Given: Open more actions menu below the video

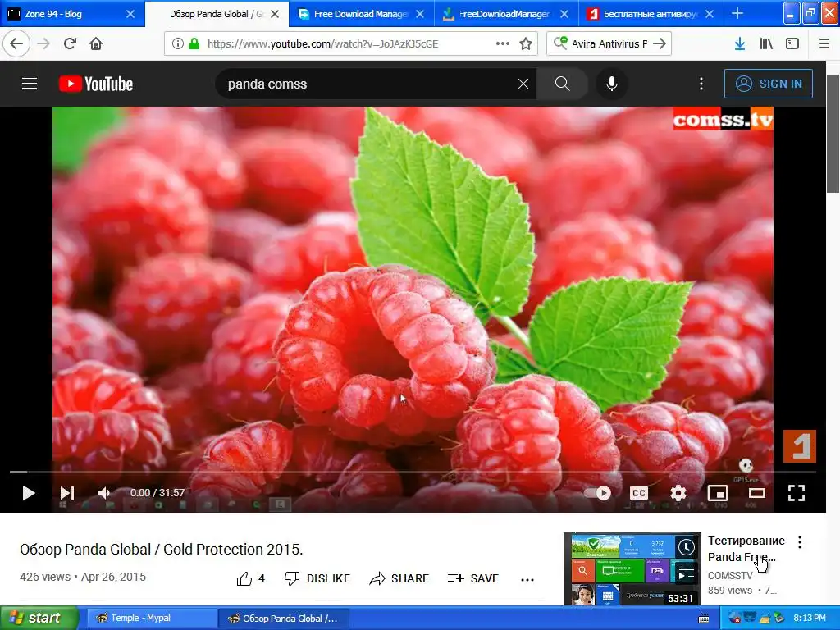Looking at the screenshot, I should tap(527, 579).
